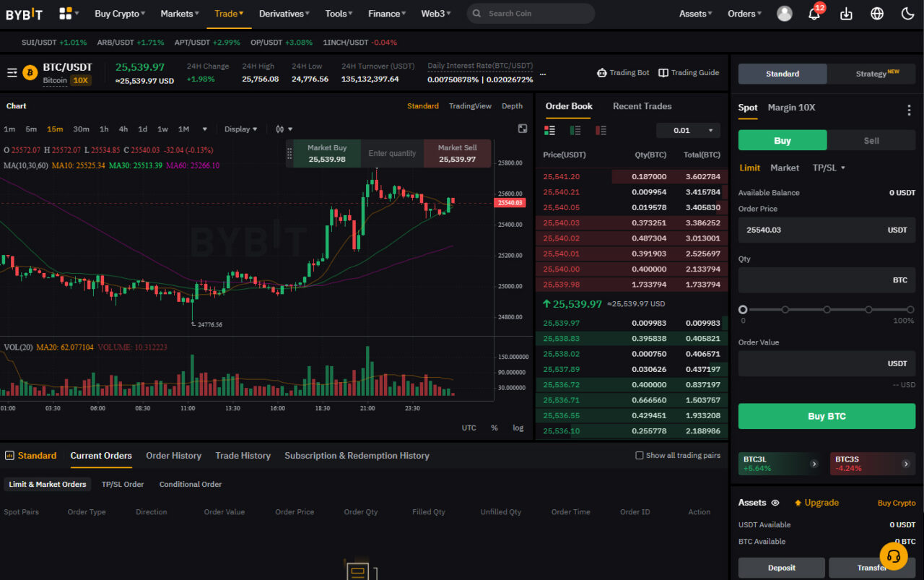Show both bids and asks order book view
Screen dimensions: 924x580
[x=549, y=130]
